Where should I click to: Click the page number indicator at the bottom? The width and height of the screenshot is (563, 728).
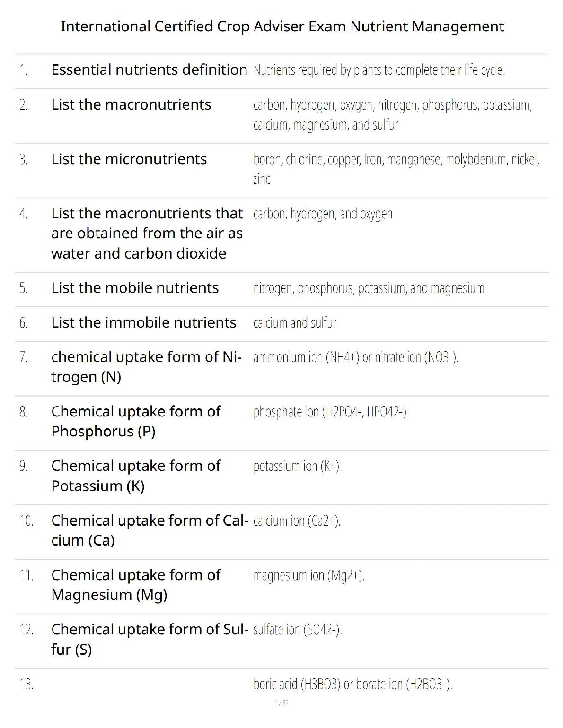281,703
